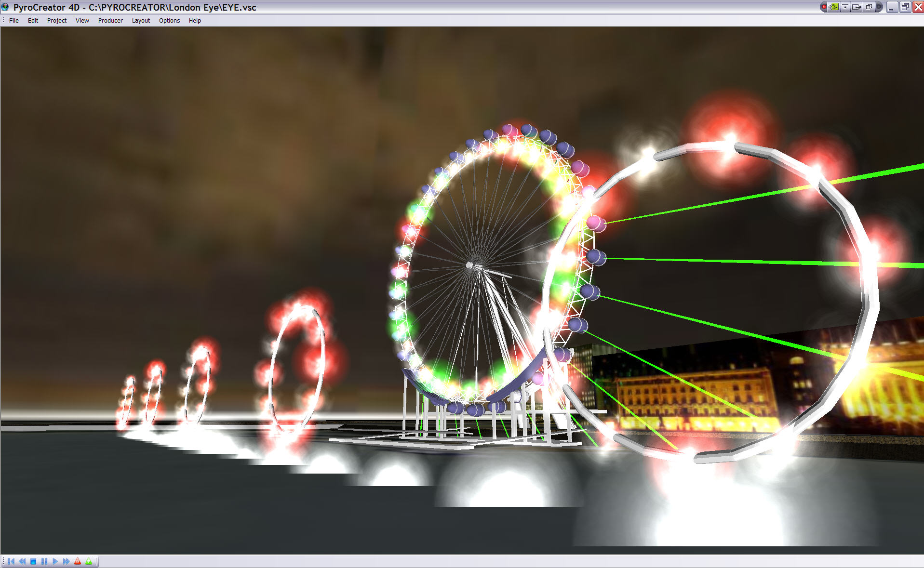This screenshot has height=568, width=924.
Task: Click the dark round button at the nView toolbar end
Action: pyautogui.click(x=879, y=7)
